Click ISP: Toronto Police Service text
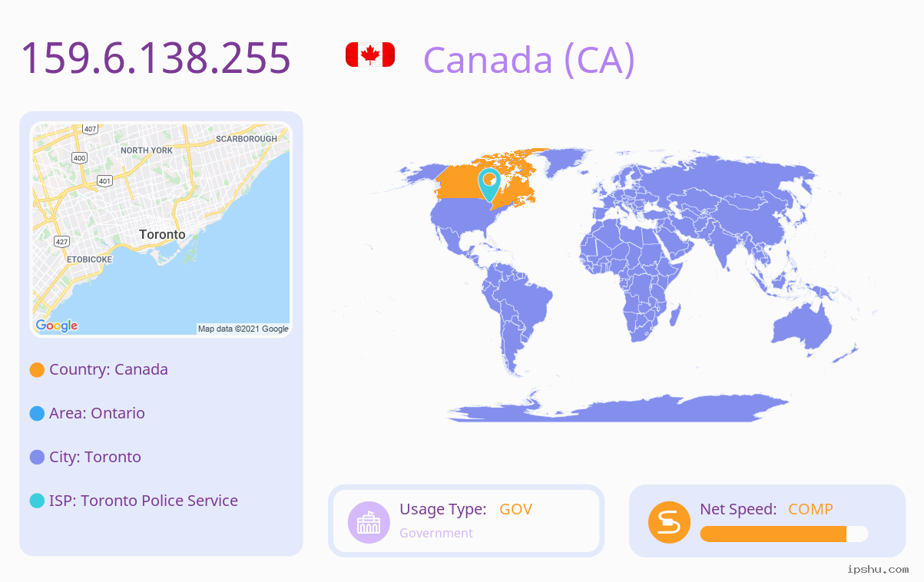The width and height of the screenshot is (924, 582). [x=144, y=501]
